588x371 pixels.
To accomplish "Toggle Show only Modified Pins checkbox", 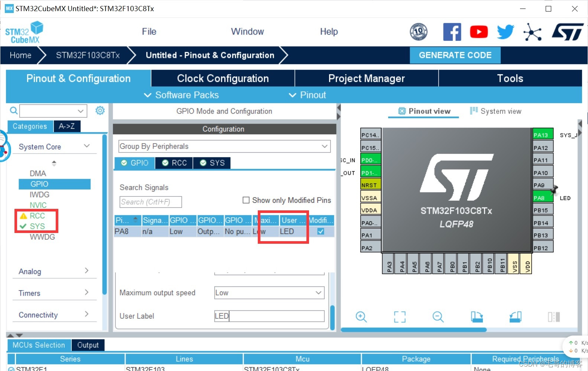I will 246,200.
